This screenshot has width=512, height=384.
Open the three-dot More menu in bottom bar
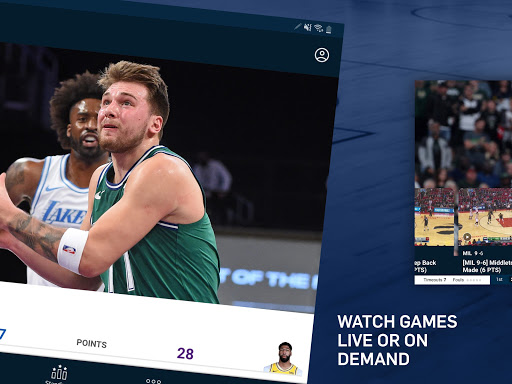[x=153, y=381]
